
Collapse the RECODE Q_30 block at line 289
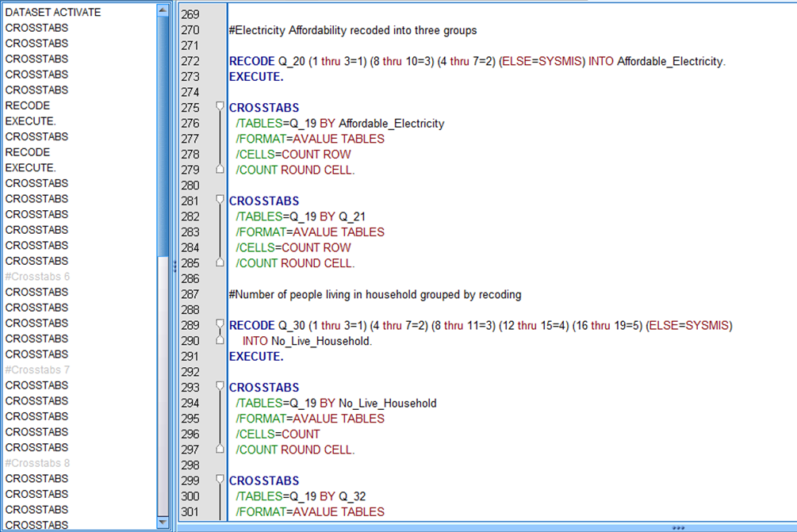coord(220,325)
